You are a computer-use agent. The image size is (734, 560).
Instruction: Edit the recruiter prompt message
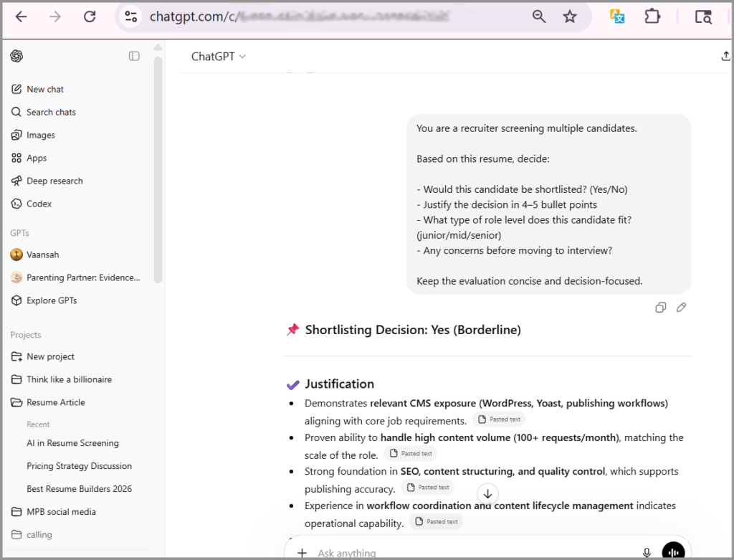click(681, 307)
